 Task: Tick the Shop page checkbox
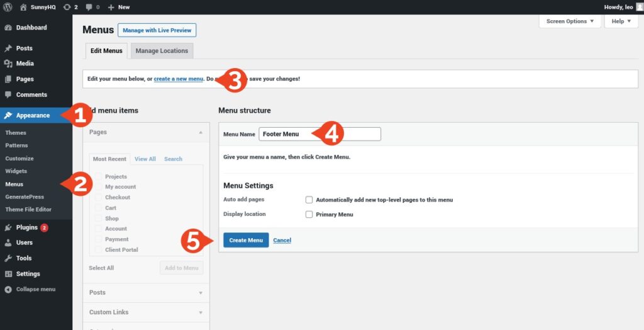click(x=98, y=219)
